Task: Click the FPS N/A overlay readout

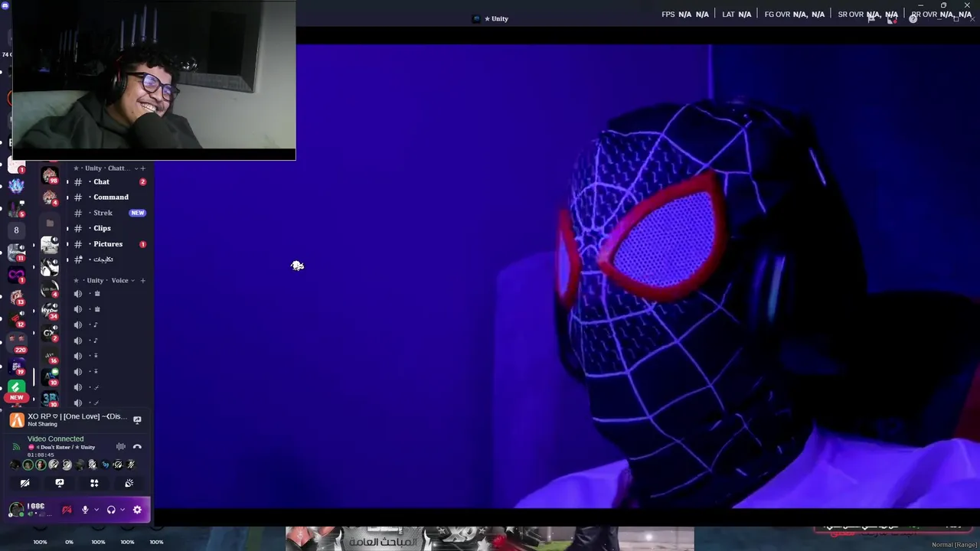Action: 685,15
